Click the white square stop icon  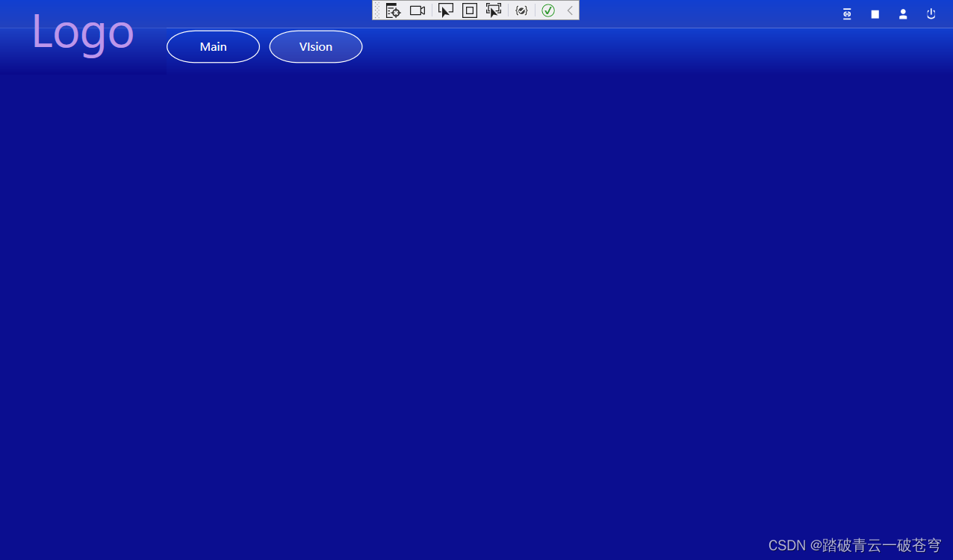[x=875, y=14]
